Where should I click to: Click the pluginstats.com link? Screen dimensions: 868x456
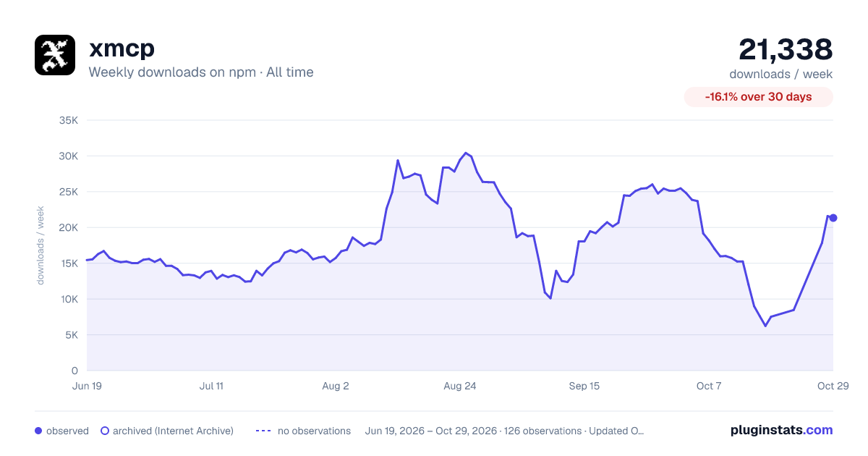click(x=782, y=430)
